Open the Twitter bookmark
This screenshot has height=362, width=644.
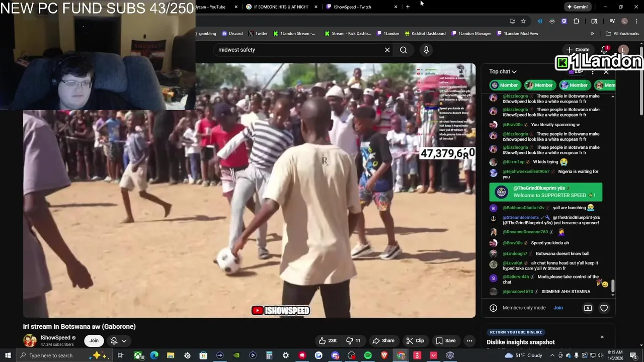(258, 34)
